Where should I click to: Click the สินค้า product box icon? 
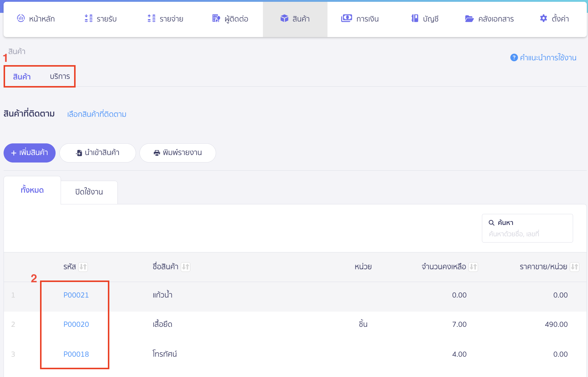point(283,19)
